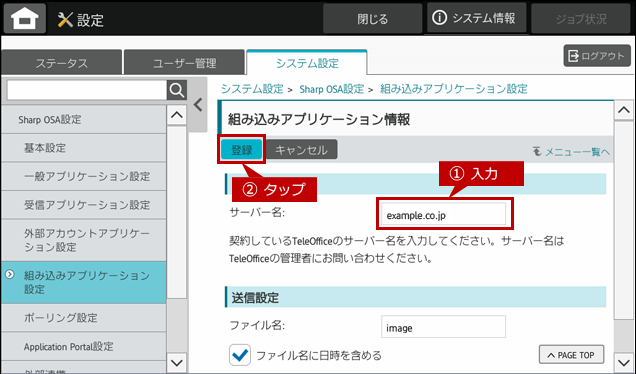This screenshot has height=374, width=636.
Task: Select 受信アプリケーション設定 menu item
Action: pos(84,205)
